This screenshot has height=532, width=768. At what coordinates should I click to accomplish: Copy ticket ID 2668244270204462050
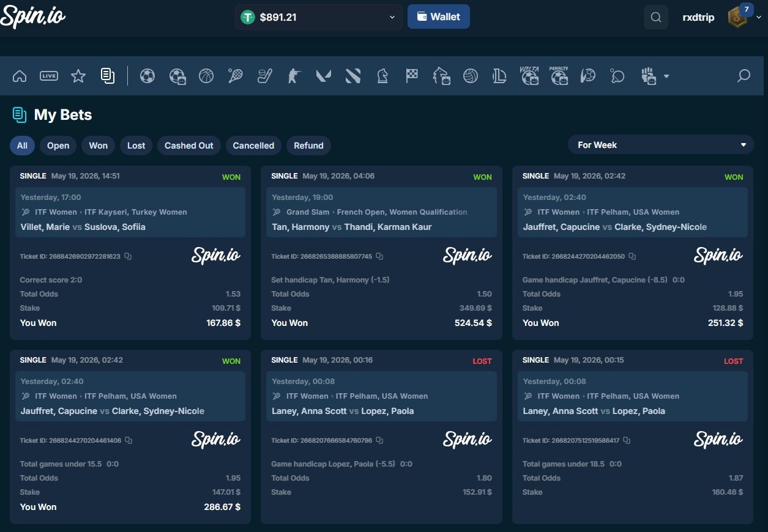pos(632,256)
